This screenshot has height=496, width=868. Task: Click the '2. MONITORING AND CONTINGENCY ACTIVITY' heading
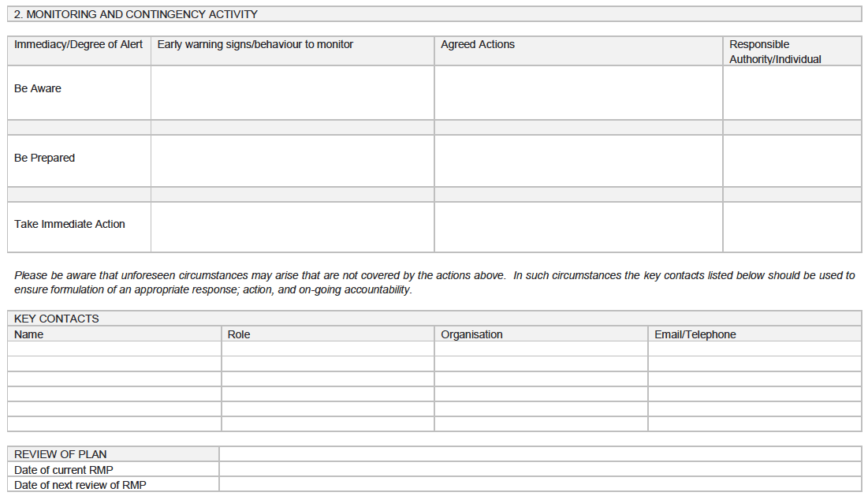coord(136,14)
